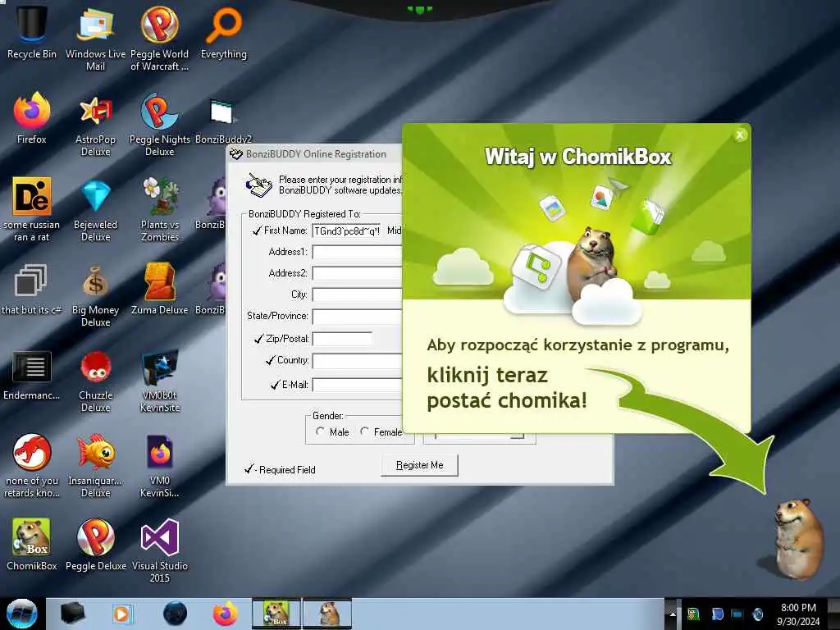Viewport: 840px width, 630px height.
Task: Open 'some russian ran a rat' icon
Action: coord(32,209)
